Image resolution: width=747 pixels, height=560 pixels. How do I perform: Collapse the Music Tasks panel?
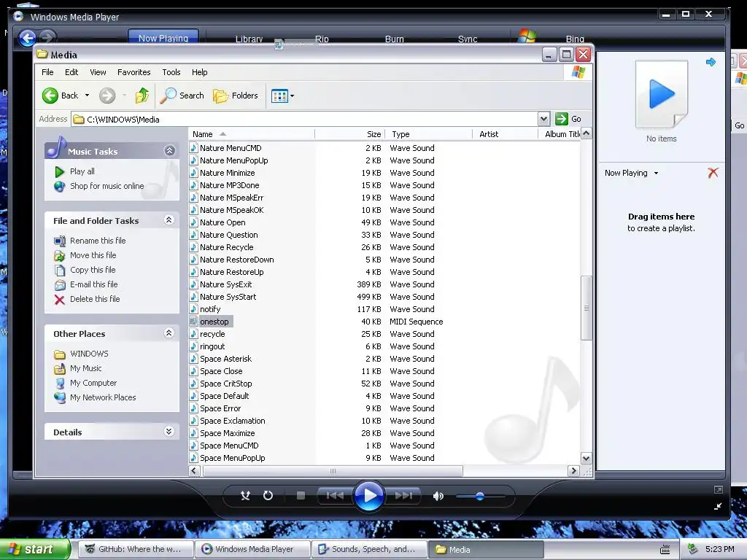point(169,151)
